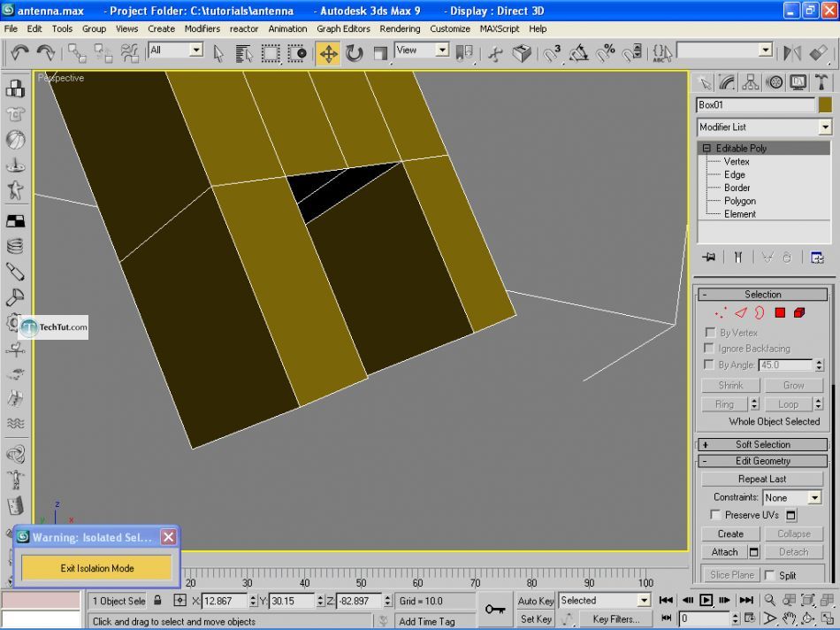Expand the Soft Selection rollout
Screen dimensions: 840x630
click(762, 444)
